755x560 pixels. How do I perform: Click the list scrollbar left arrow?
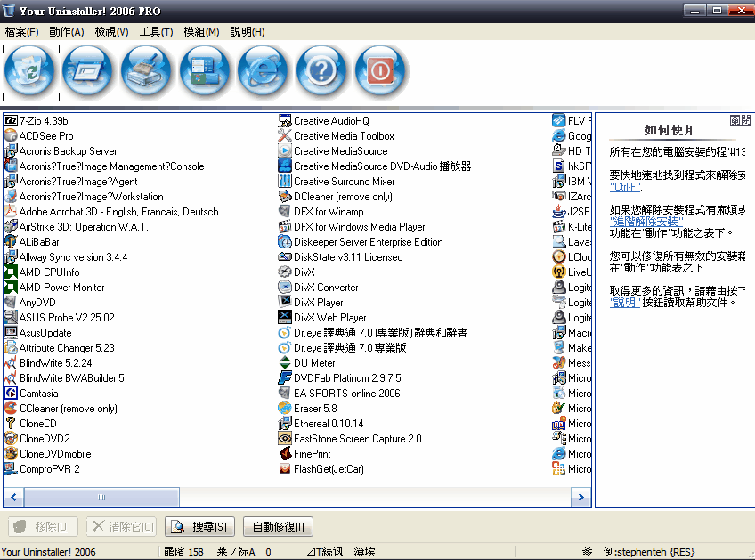point(14,498)
